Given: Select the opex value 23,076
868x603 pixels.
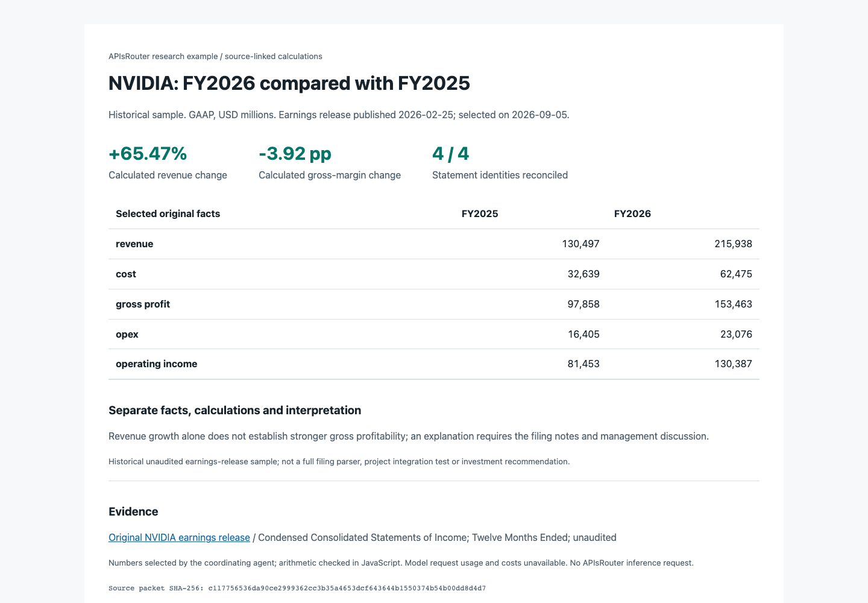Looking at the screenshot, I should [736, 334].
